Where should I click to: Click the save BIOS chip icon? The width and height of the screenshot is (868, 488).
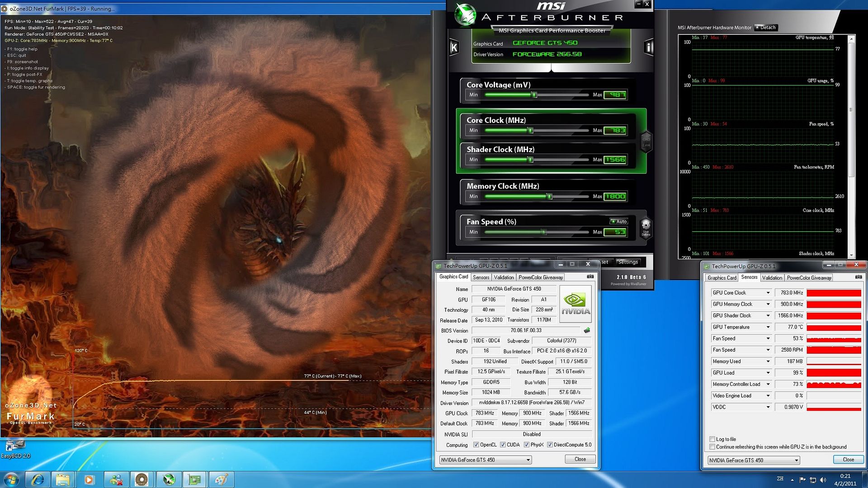587,330
